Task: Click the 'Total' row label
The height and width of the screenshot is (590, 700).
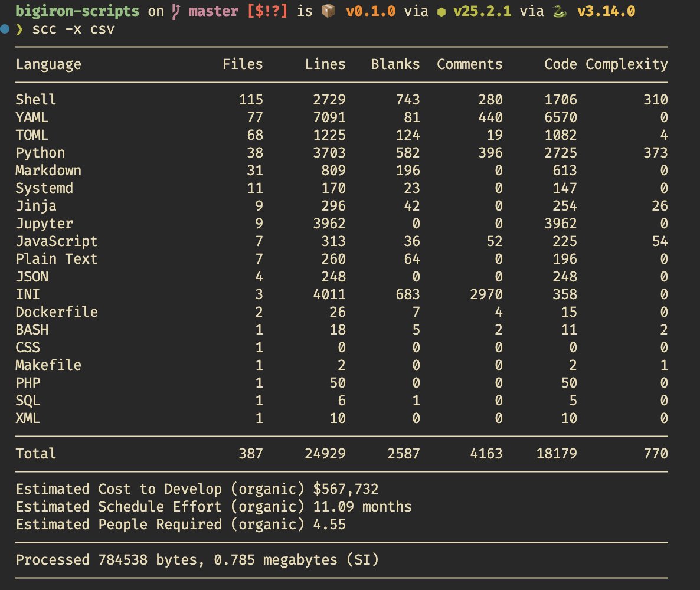Action: pyautogui.click(x=36, y=454)
